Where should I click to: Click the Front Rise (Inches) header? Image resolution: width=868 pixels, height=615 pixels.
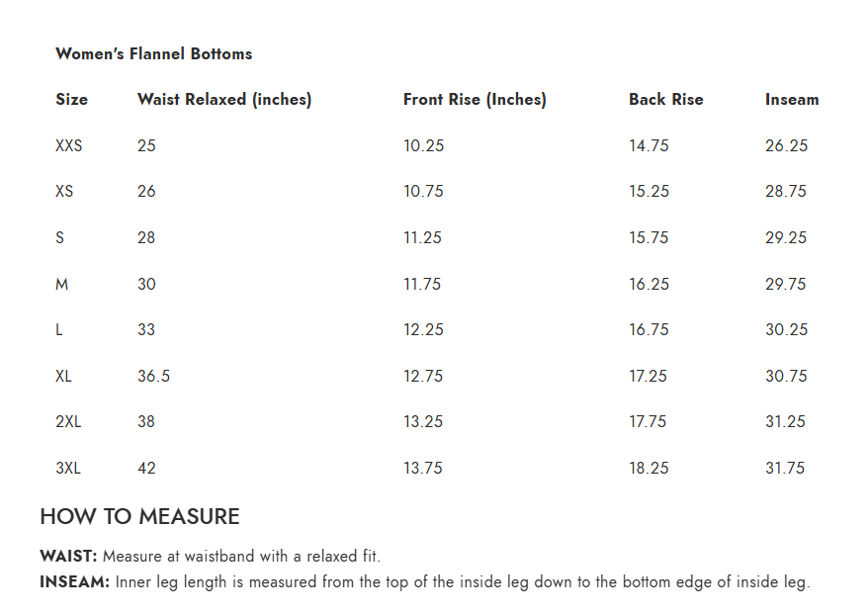click(475, 99)
